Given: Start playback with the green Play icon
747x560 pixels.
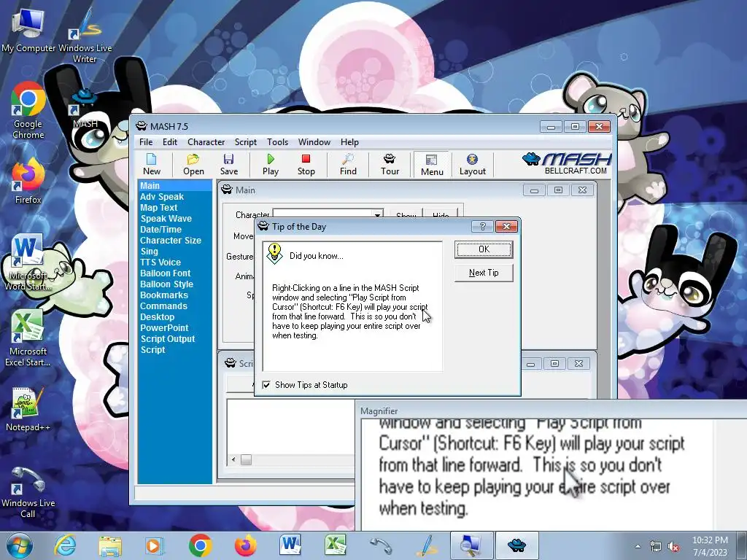Looking at the screenshot, I should click(x=271, y=164).
